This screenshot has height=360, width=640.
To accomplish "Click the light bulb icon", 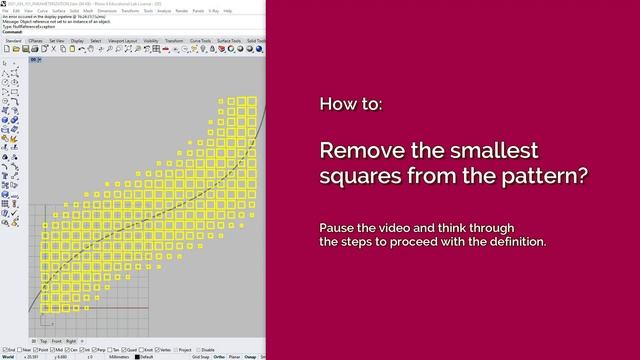I will coord(203,49).
